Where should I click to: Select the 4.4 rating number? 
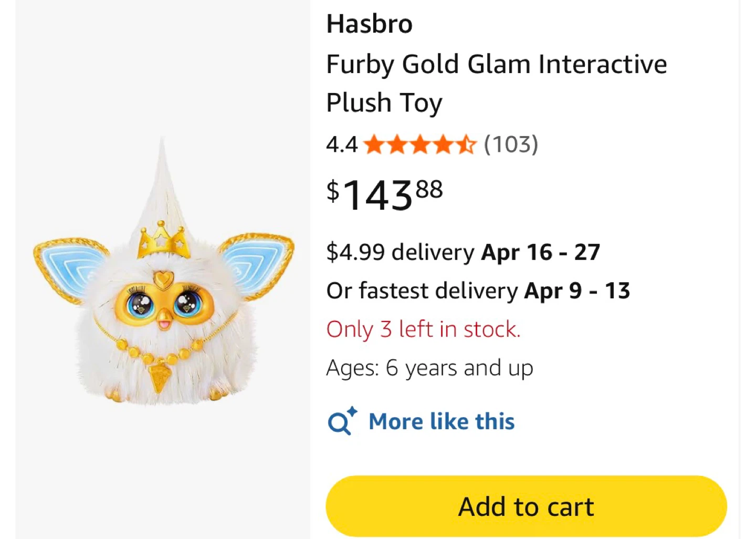342,144
